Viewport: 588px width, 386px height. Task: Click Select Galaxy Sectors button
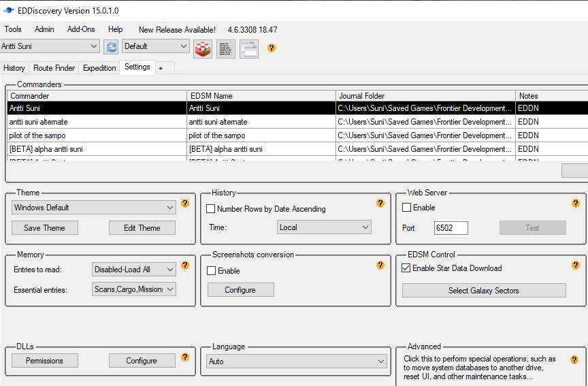[484, 290]
